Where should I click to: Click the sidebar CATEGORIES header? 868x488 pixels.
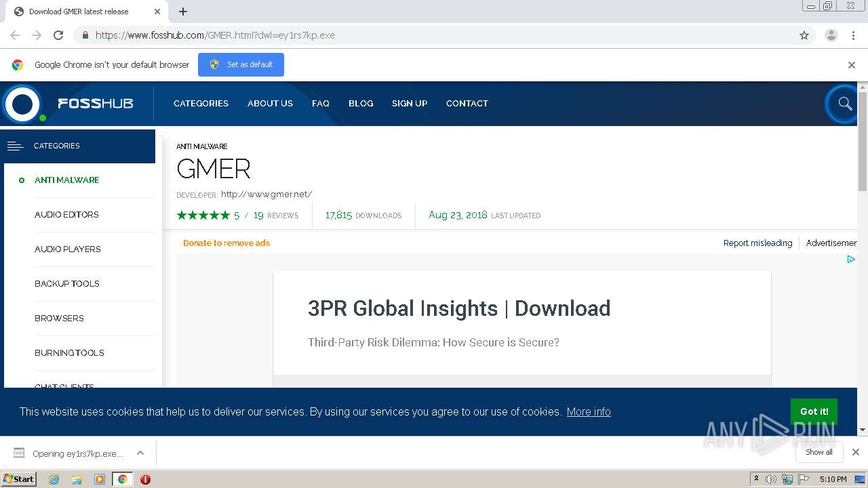click(79, 146)
